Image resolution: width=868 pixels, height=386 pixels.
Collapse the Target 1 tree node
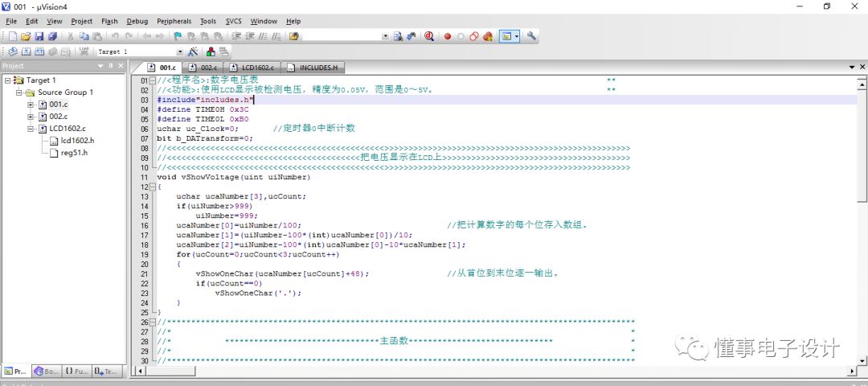pos(8,80)
